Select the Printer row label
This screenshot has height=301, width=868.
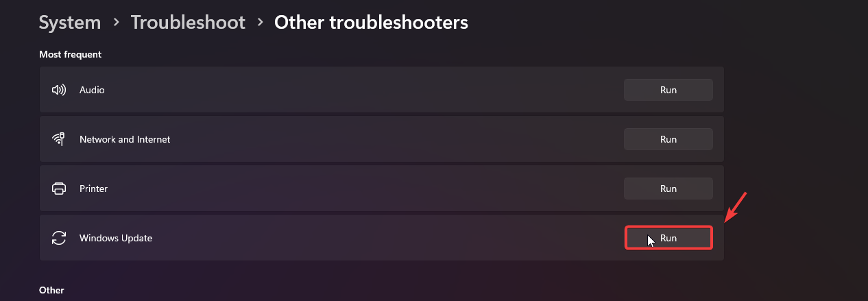[x=94, y=189]
